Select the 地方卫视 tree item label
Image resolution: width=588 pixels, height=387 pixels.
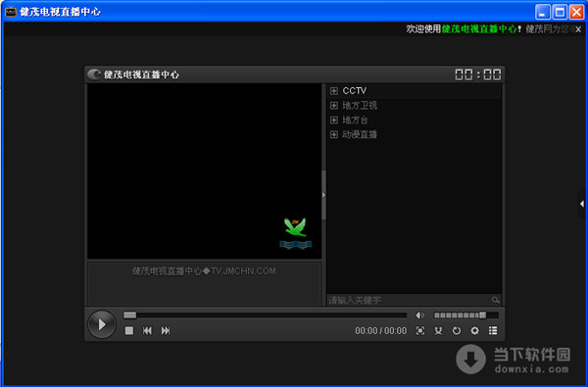(360, 106)
